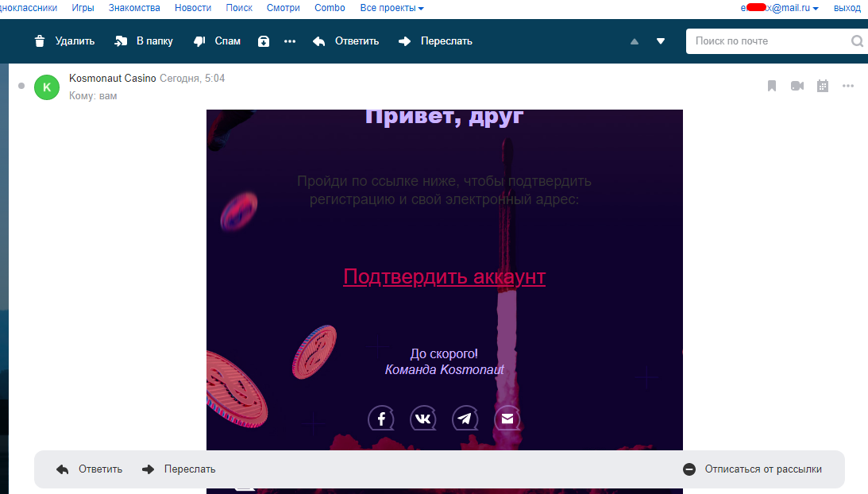This screenshot has width=868, height=494.
Task: Click the calendar icon in message header
Action: 823,86
